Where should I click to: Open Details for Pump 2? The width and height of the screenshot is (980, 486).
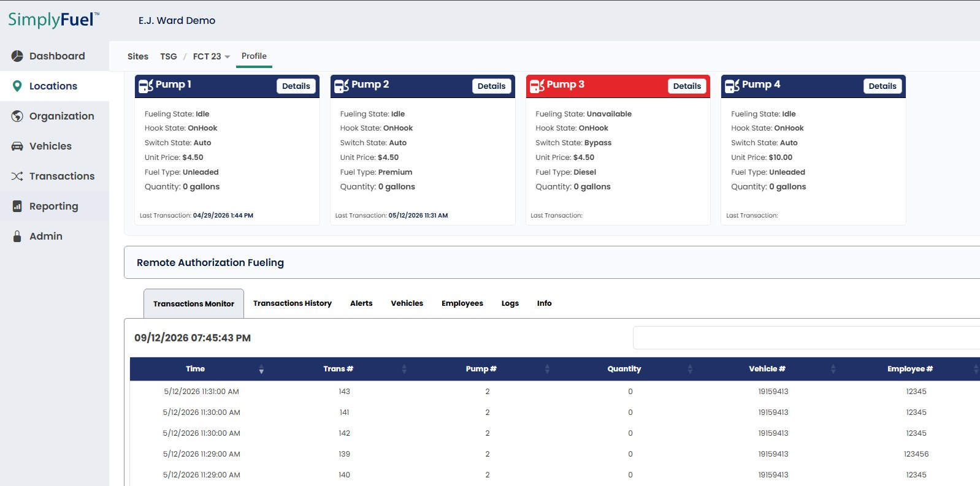[x=492, y=86]
